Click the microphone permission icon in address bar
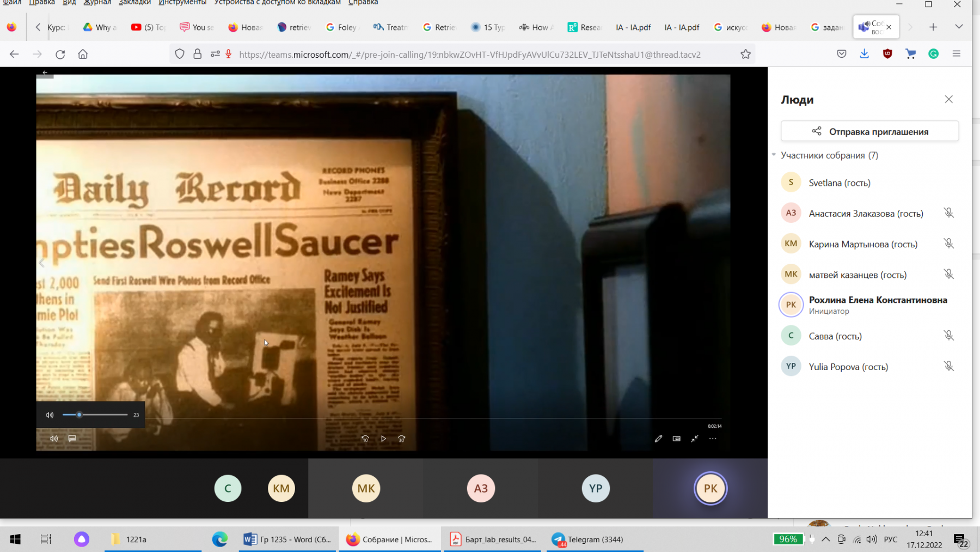This screenshot has width=980, height=552. 229,54
